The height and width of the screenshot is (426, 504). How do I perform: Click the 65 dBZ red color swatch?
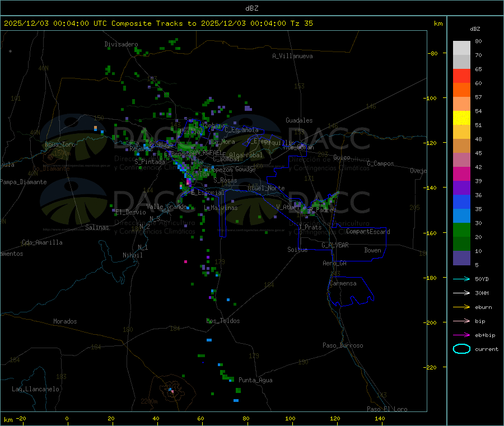pyautogui.click(x=461, y=76)
